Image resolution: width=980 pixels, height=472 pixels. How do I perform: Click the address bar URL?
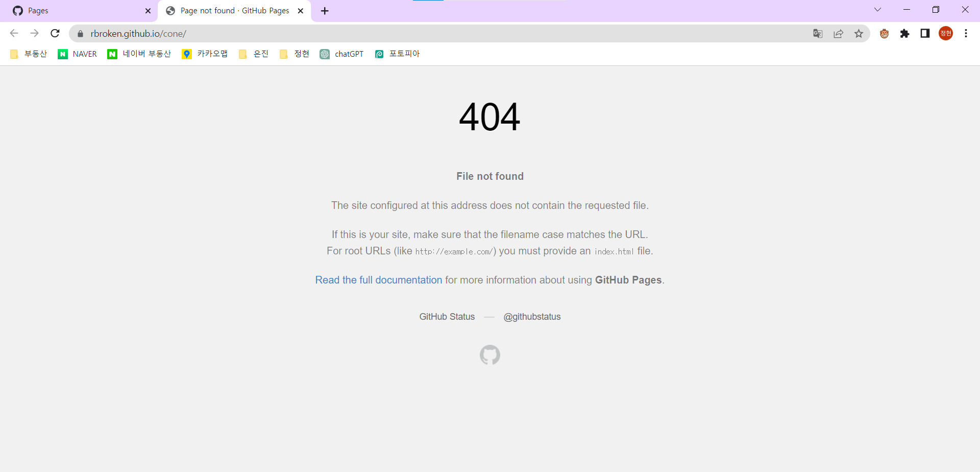tap(138, 34)
